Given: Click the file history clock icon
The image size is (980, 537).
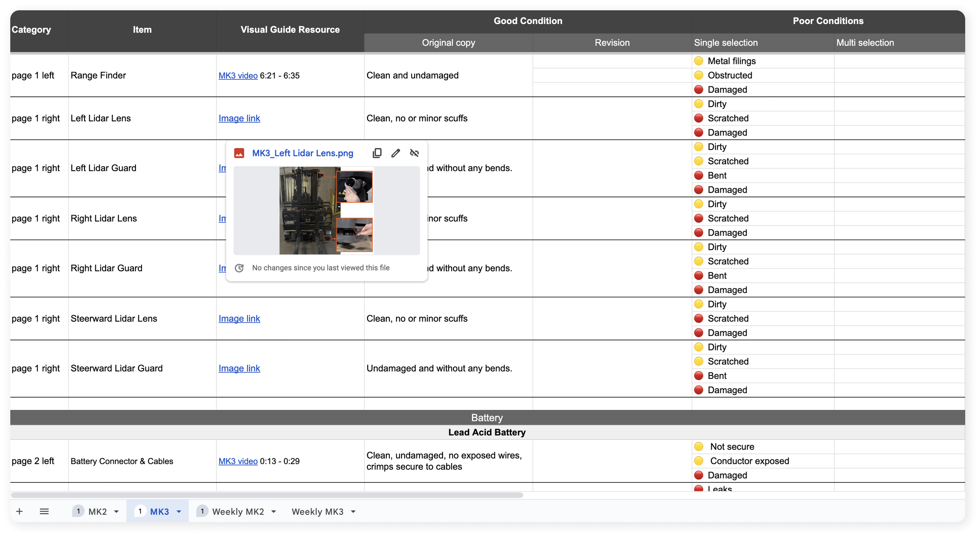Looking at the screenshot, I should coord(239,268).
